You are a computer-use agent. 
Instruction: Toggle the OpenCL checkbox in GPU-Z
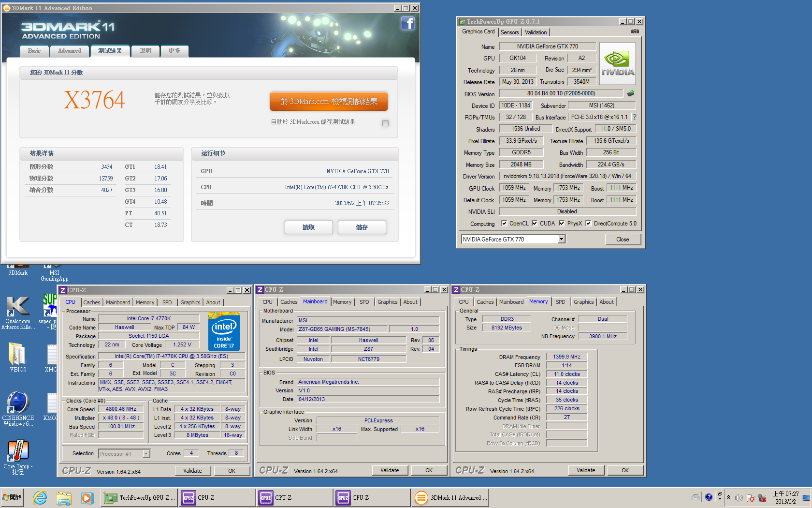[504, 223]
